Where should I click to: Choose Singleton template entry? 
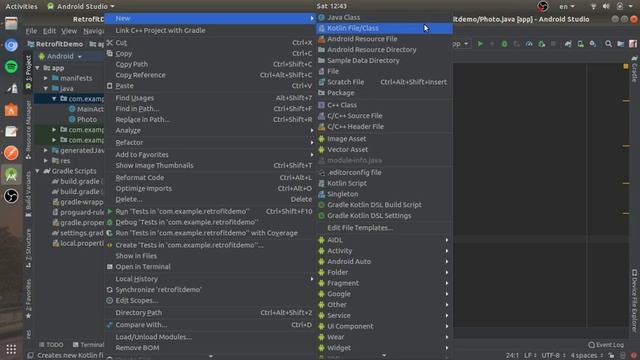pyautogui.click(x=384, y=194)
